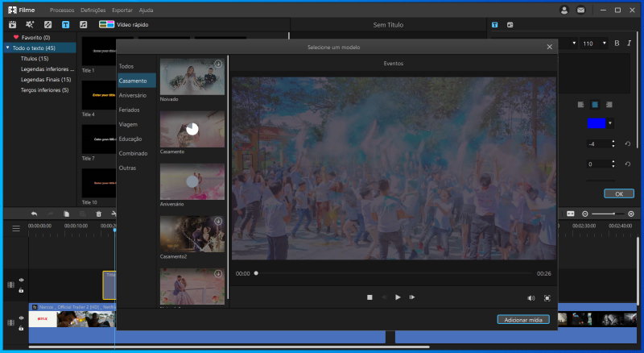The width and height of the screenshot is (644, 353).
Task: Open the Processos menu
Action: pyautogui.click(x=62, y=10)
